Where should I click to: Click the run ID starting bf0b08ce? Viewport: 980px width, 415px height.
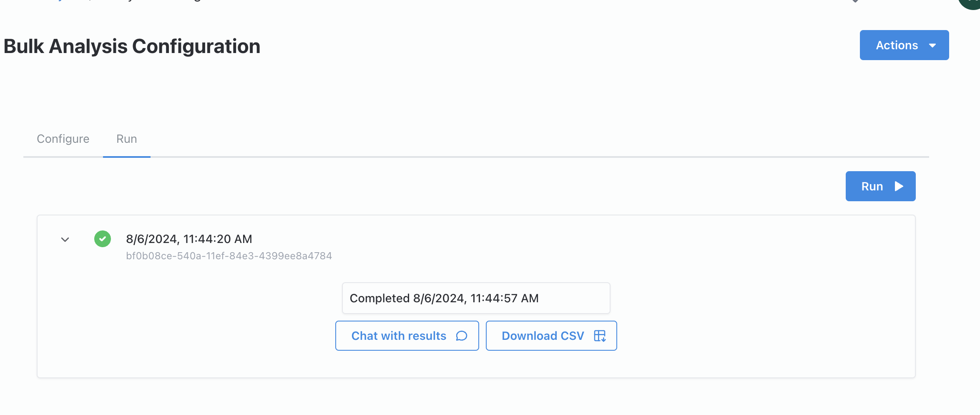pos(229,256)
